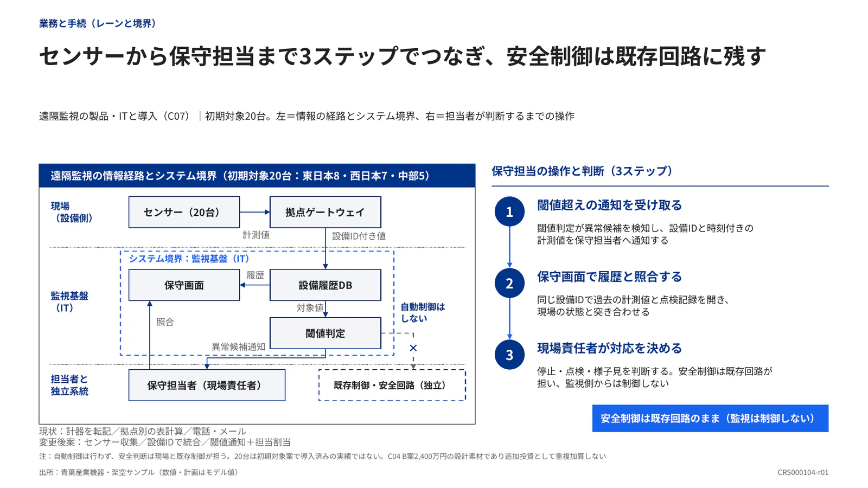Viewport: 868px width, 488px height.
Task: Click the 変更後案：センサー収集 line
Action: coord(165,442)
